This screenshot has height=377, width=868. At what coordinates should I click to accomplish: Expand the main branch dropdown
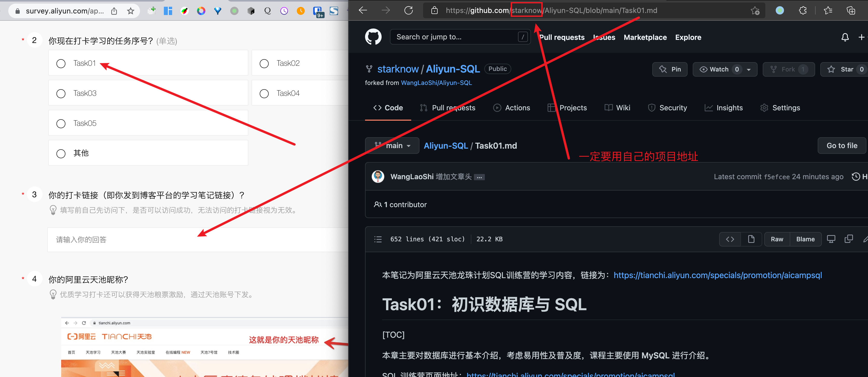point(392,146)
